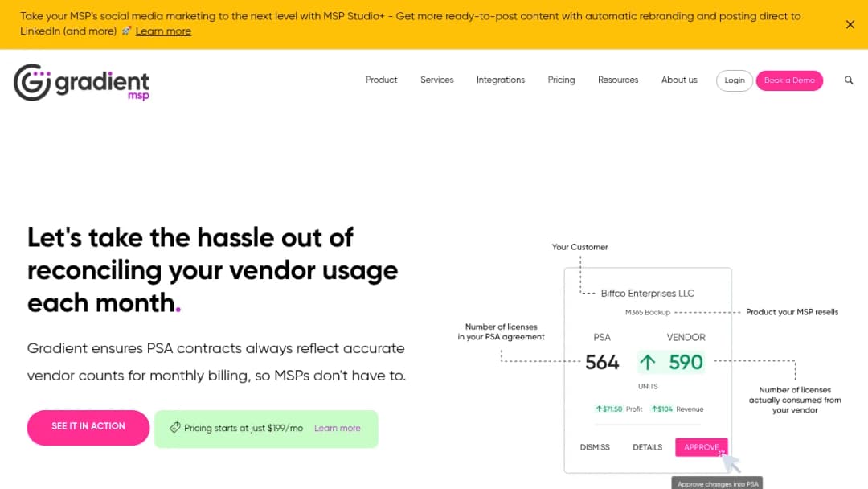Click the 'Number of licenses in your PSA agreement' label

point(501,331)
